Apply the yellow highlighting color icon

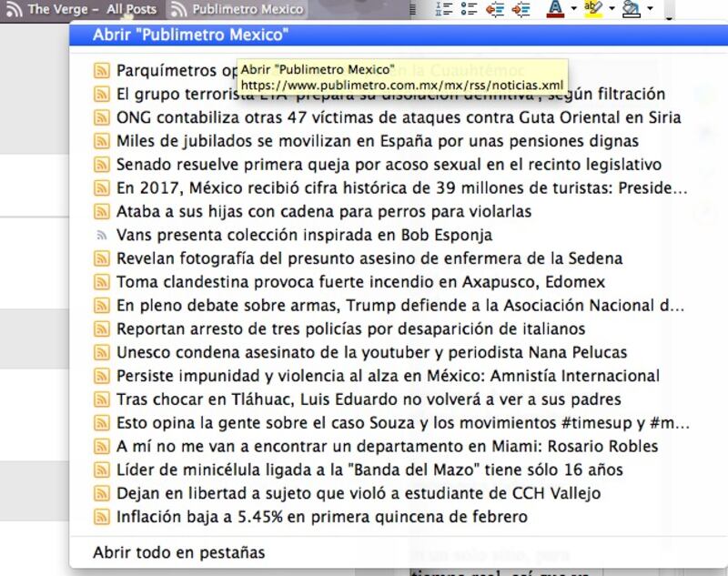pos(593,9)
